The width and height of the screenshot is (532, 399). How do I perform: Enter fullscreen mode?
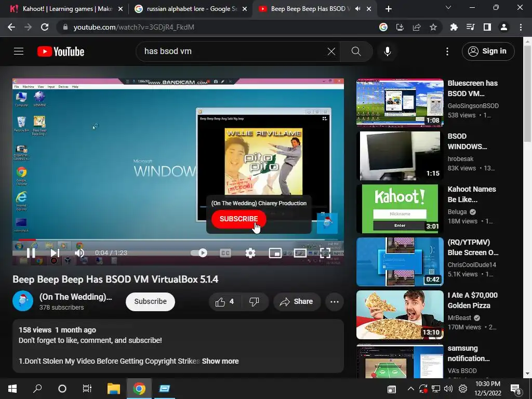click(x=325, y=253)
